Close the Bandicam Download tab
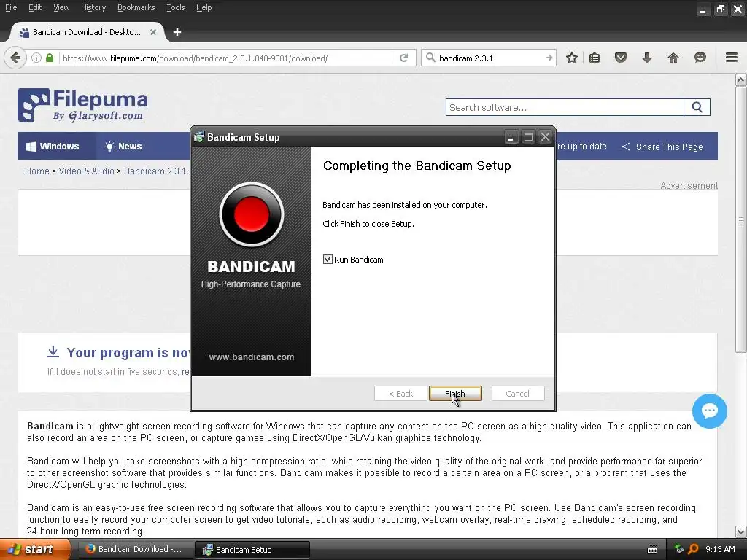Image resolution: width=747 pixels, height=560 pixels. (153, 32)
